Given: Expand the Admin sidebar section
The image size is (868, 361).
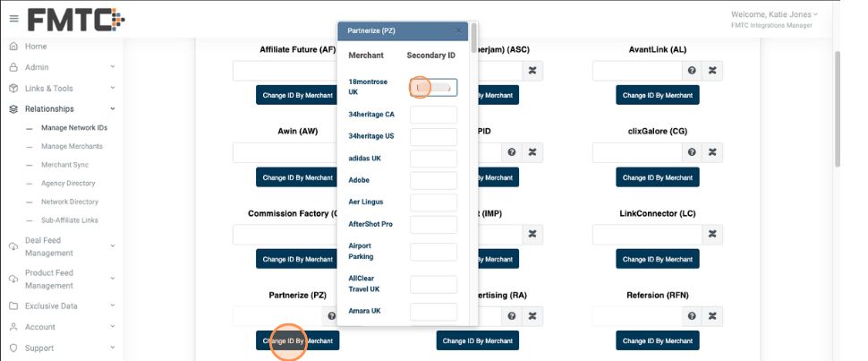Looking at the screenshot, I should click(113, 67).
